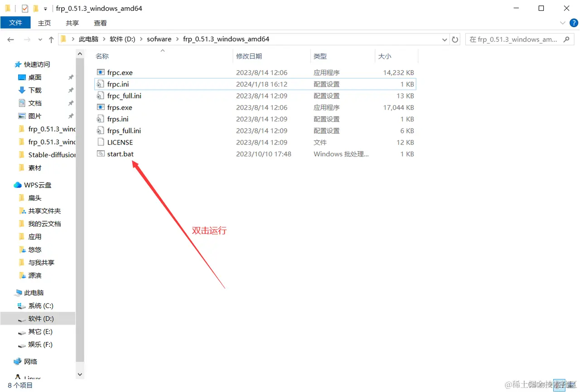Click 此电脑 in the address breadcrumb
The image size is (580, 392).
tap(88, 39)
